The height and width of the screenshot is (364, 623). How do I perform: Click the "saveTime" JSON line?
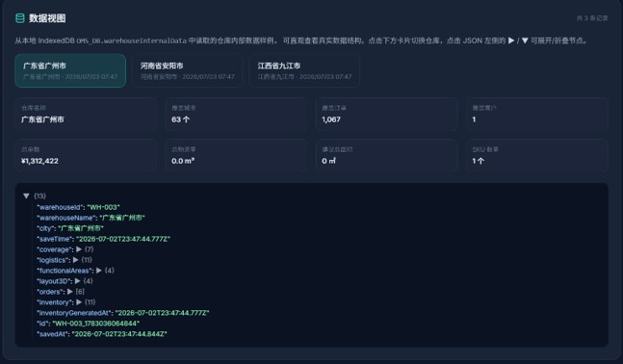pos(103,239)
